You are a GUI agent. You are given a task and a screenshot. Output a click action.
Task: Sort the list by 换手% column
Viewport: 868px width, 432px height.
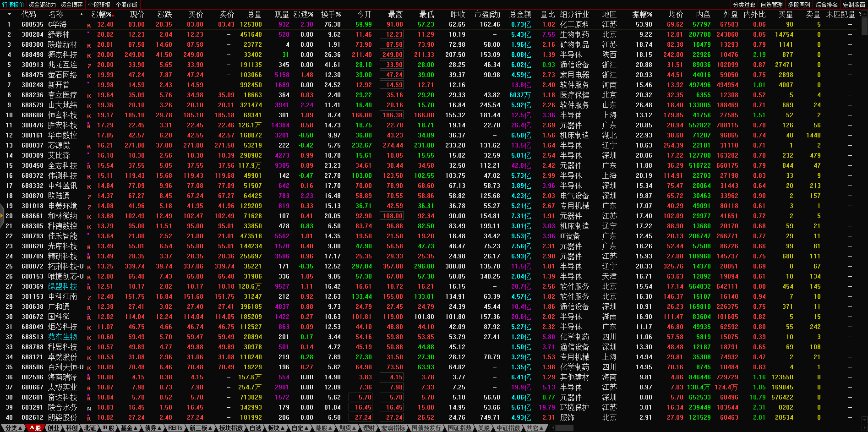(330, 14)
